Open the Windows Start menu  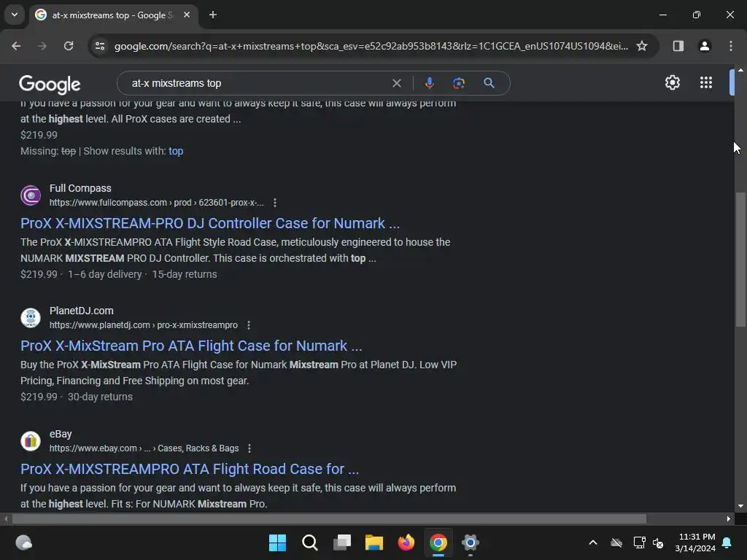pos(277,542)
